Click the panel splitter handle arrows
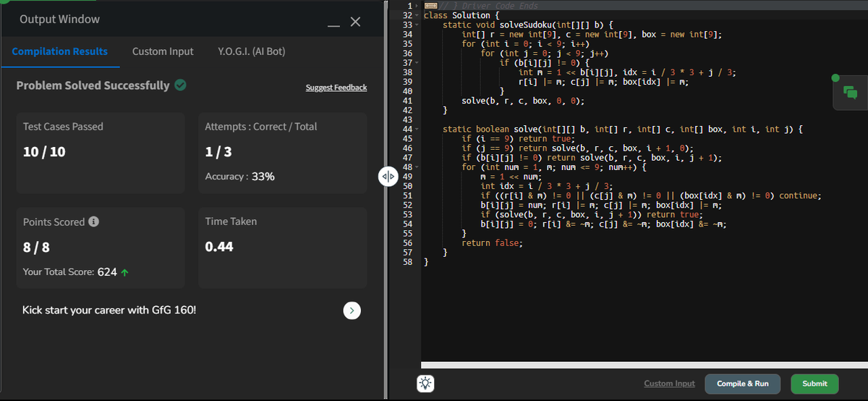The width and height of the screenshot is (868, 401). point(388,175)
